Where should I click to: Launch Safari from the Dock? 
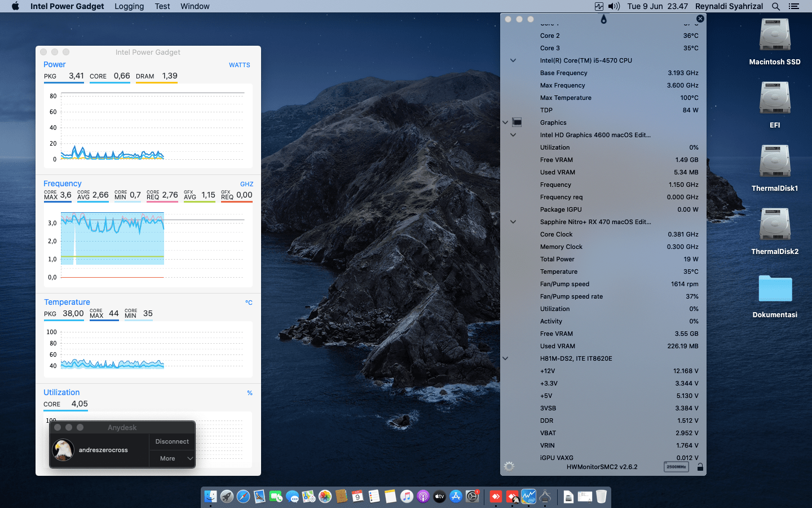[243, 496]
